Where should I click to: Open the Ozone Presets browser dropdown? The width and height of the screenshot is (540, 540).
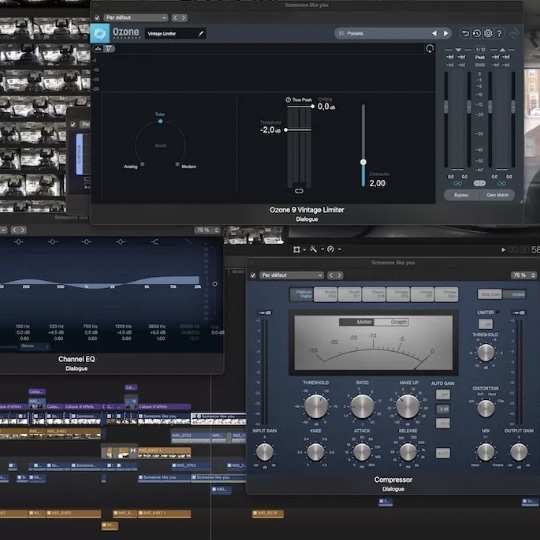coord(383,33)
